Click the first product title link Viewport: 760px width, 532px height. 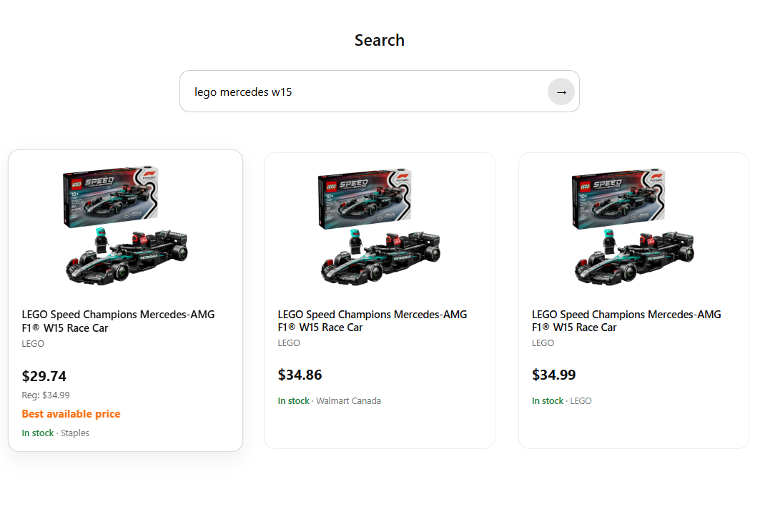pos(119,320)
